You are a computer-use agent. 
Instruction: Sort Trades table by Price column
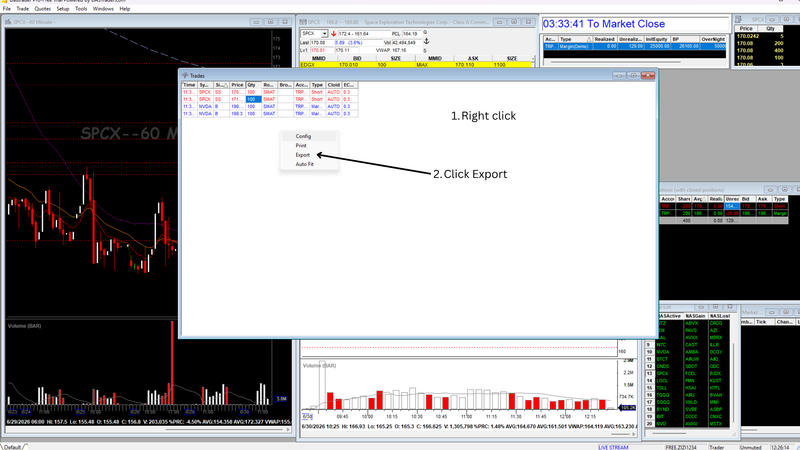click(237, 85)
